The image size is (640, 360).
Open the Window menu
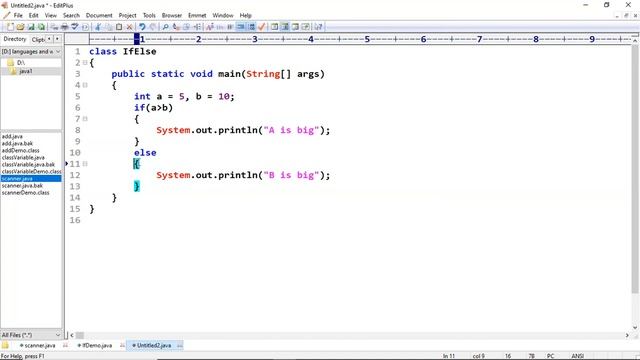pos(223,16)
